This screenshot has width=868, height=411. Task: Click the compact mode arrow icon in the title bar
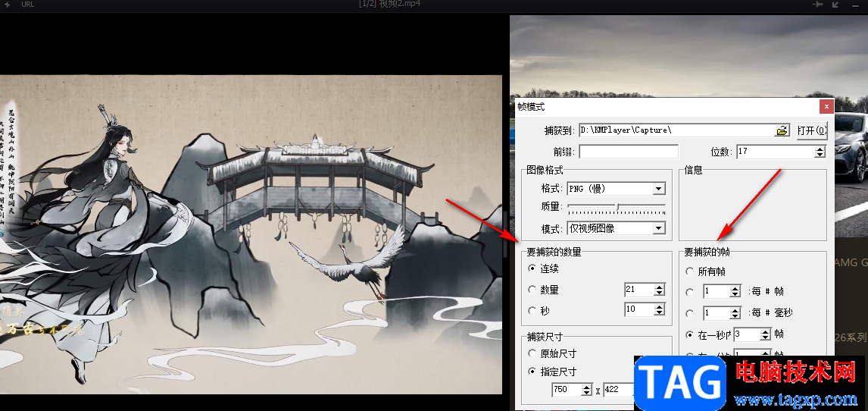[x=836, y=5]
